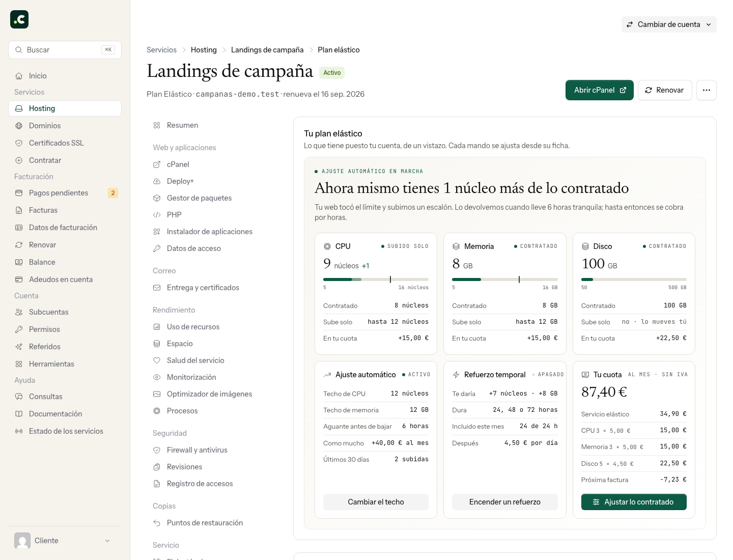Expand the Cliente user menu chevron
The width and height of the screenshot is (733, 560).
[x=107, y=541]
